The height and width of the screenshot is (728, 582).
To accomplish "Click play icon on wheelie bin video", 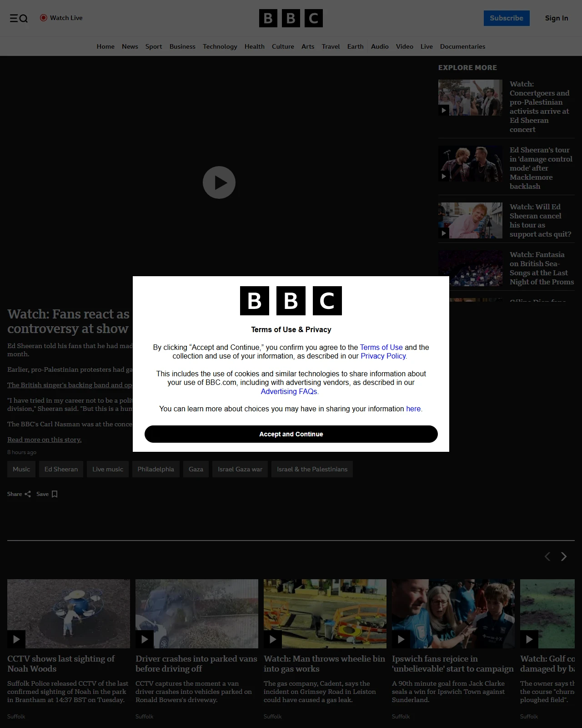I will click(273, 639).
